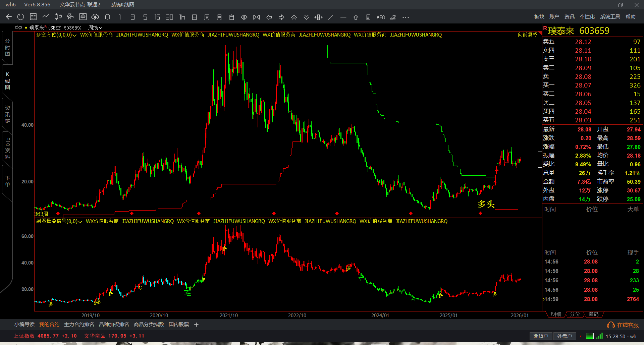Switch chart to monthly (月) period

click(x=219, y=17)
